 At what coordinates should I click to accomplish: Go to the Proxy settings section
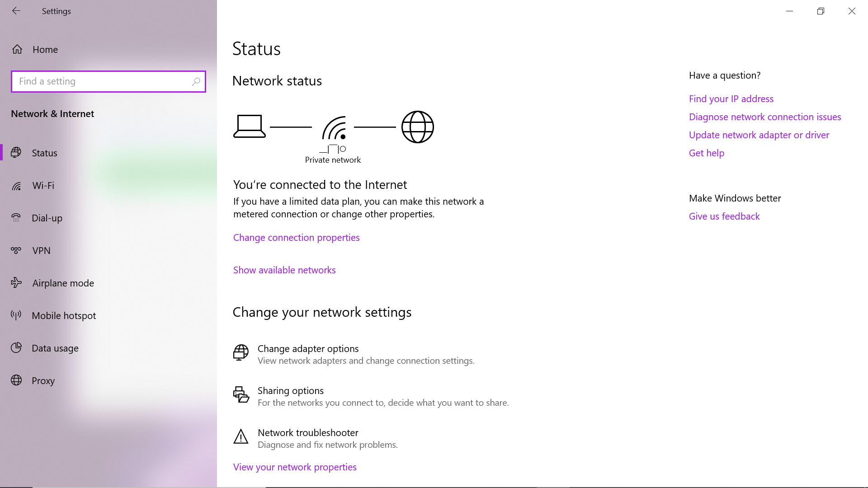43,381
